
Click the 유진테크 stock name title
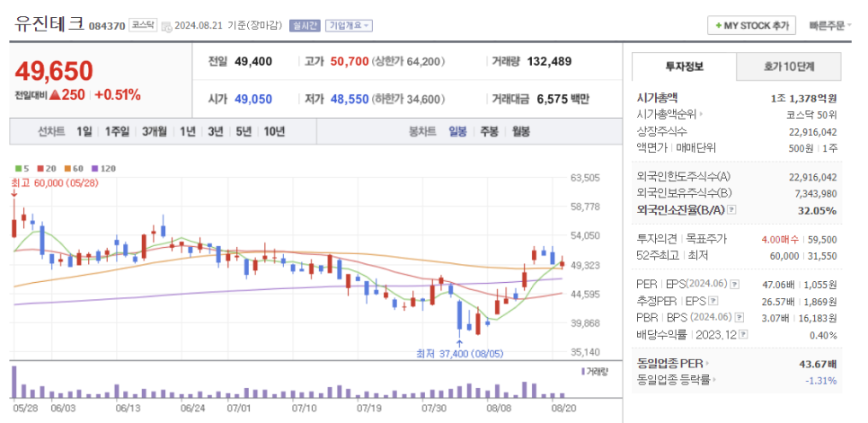click(x=49, y=23)
